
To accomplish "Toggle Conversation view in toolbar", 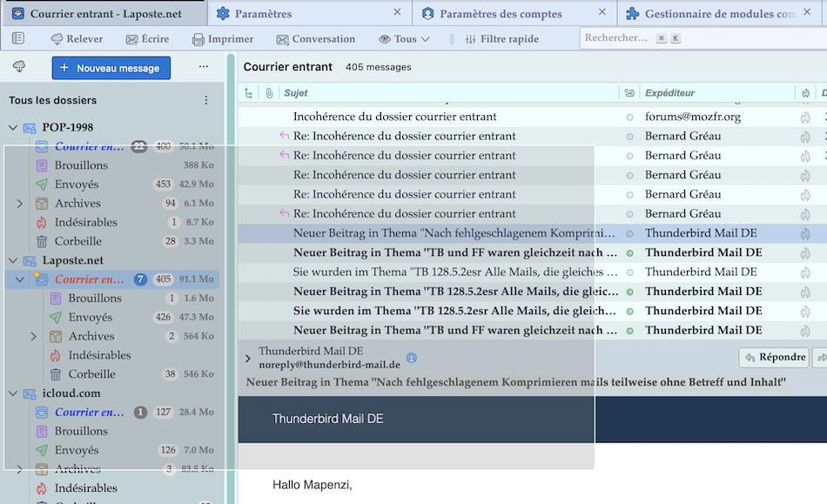I will pos(315,39).
